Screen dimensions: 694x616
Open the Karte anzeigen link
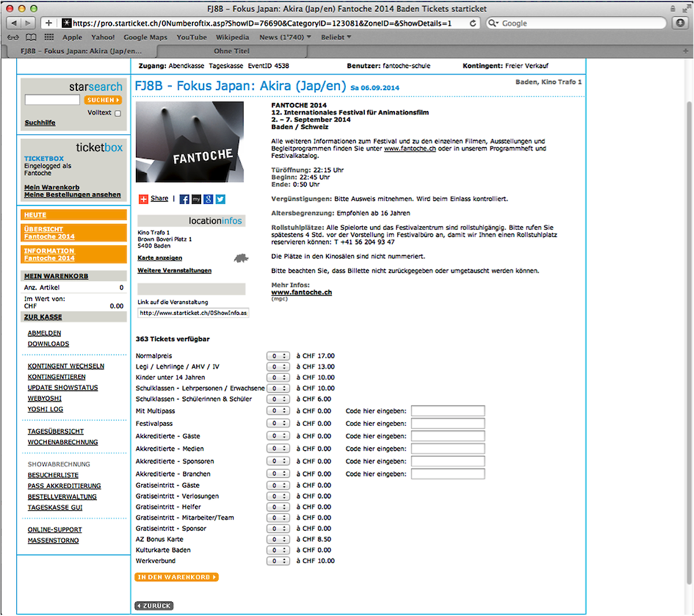(160, 258)
